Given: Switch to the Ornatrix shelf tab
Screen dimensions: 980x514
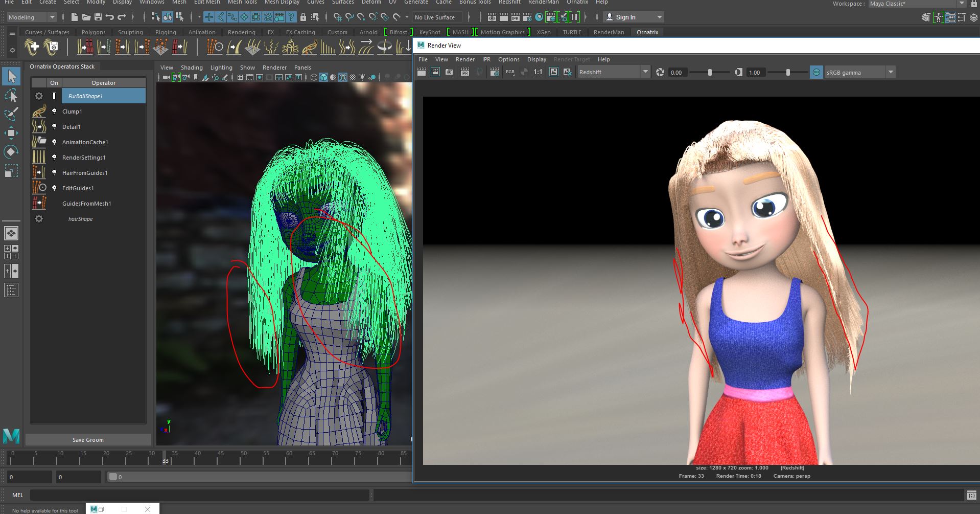Looking at the screenshot, I should click(647, 32).
